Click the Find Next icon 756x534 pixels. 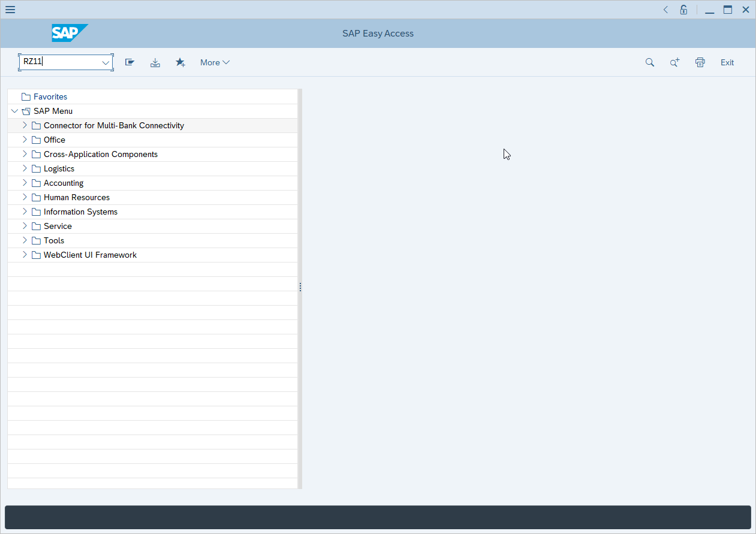coord(674,62)
